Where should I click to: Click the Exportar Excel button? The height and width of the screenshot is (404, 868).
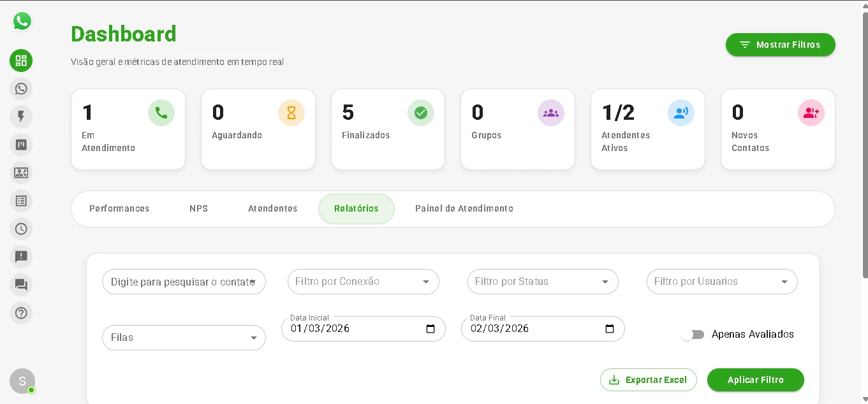point(648,380)
